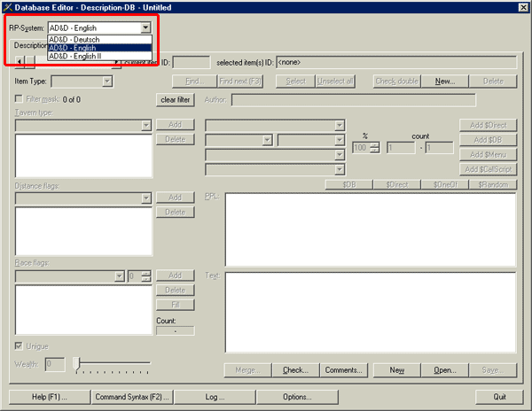Click the left arrow of the item scrollbar
Image resolution: width=532 pixels, height=411 pixels.
[20, 62]
